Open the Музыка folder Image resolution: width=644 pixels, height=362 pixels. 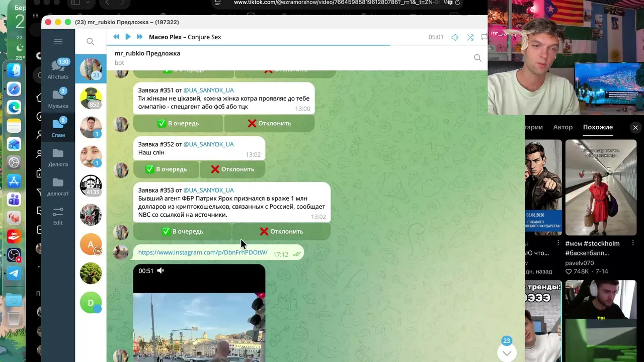pyautogui.click(x=58, y=99)
